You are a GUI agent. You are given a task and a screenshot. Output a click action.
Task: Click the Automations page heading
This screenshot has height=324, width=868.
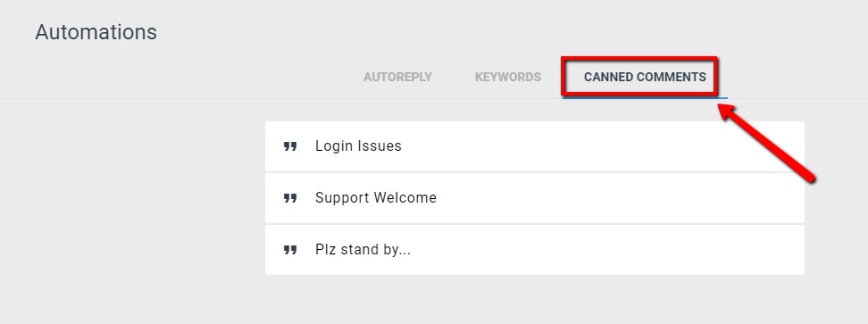click(x=96, y=32)
